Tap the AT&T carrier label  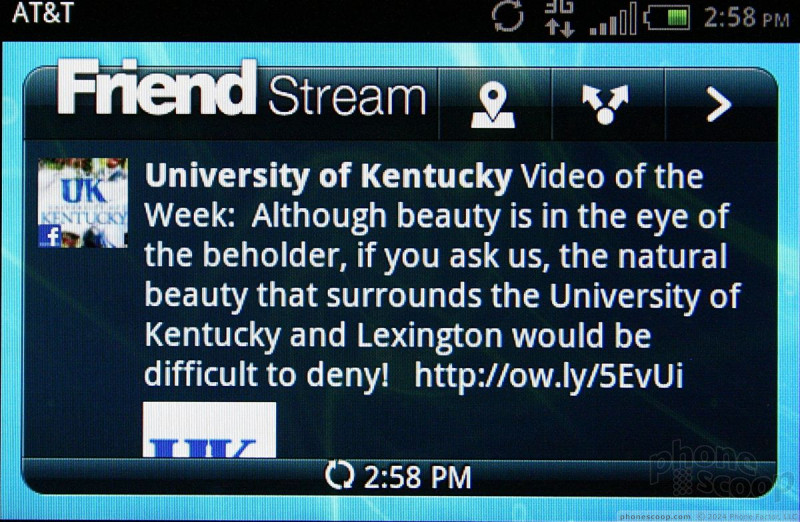click(x=43, y=13)
